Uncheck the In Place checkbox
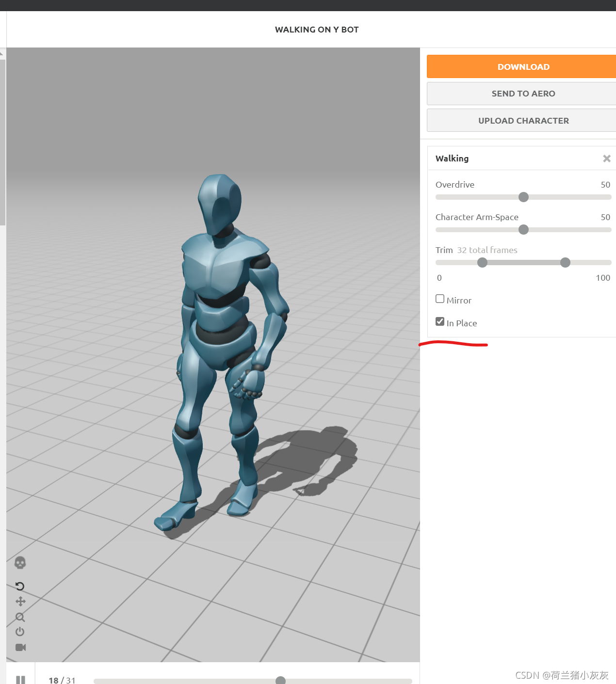Image resolution: width=616 pixels, height=684 pixels. coord(440,321)
